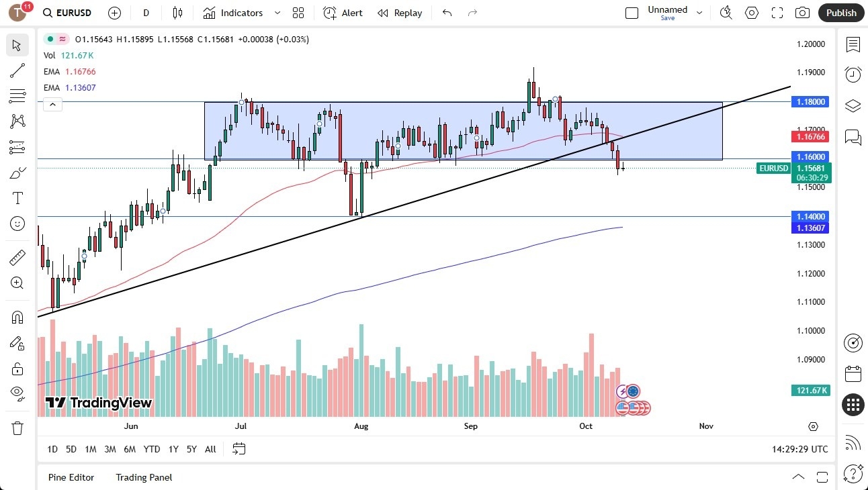Viewport: 868px width, 490px height.
Task: Click the EURUSD symbol search field
Action: point(67,12)
